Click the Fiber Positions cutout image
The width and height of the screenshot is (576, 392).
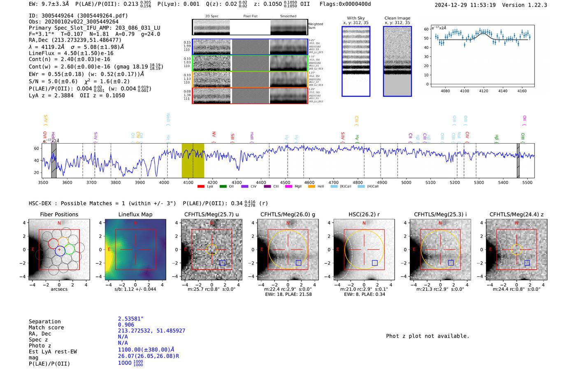[59, 250]
